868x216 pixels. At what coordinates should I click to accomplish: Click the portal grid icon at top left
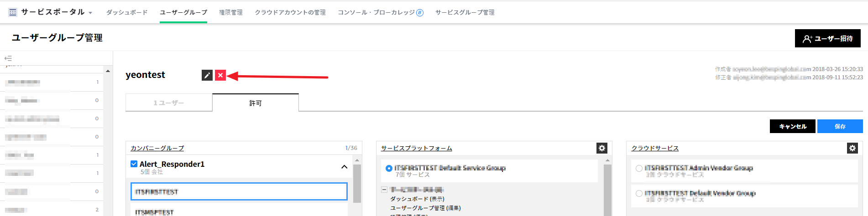pyautogui.click(x=13, y=12)
